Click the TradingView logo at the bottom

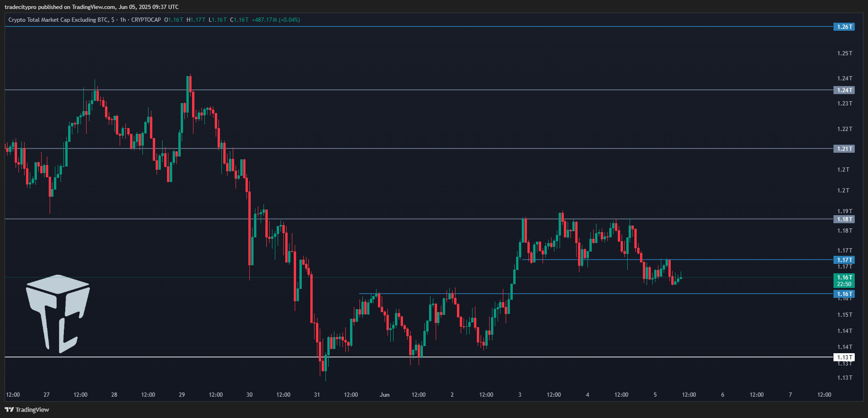pos(27,409)
